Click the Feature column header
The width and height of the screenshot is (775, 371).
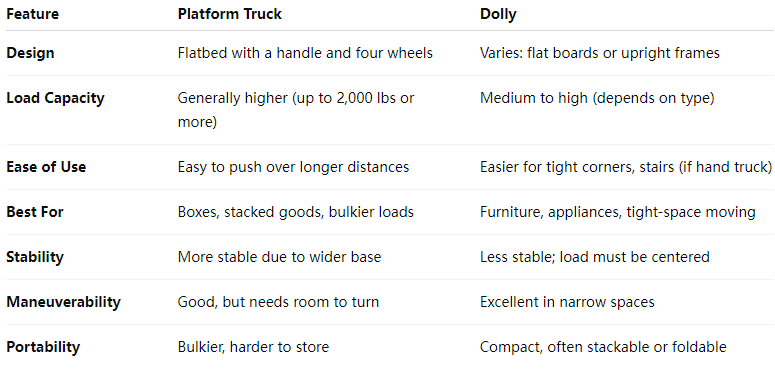33,14
